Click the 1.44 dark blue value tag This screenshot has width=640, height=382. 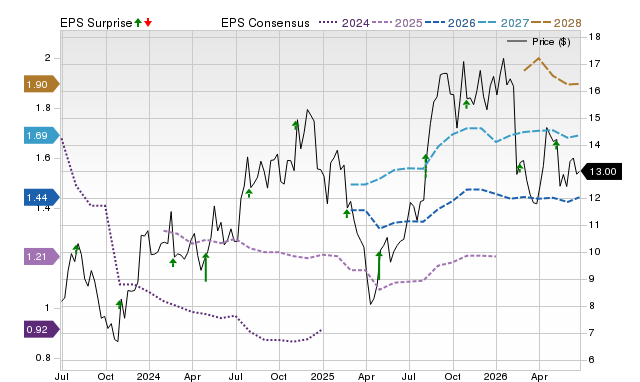click(x=42, y=198)
